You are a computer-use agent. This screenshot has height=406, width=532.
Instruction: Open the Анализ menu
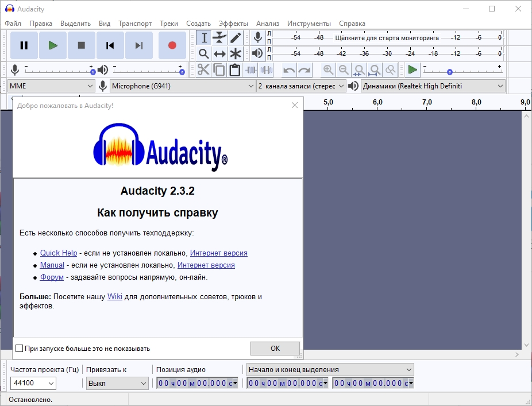tap(268, 24)
